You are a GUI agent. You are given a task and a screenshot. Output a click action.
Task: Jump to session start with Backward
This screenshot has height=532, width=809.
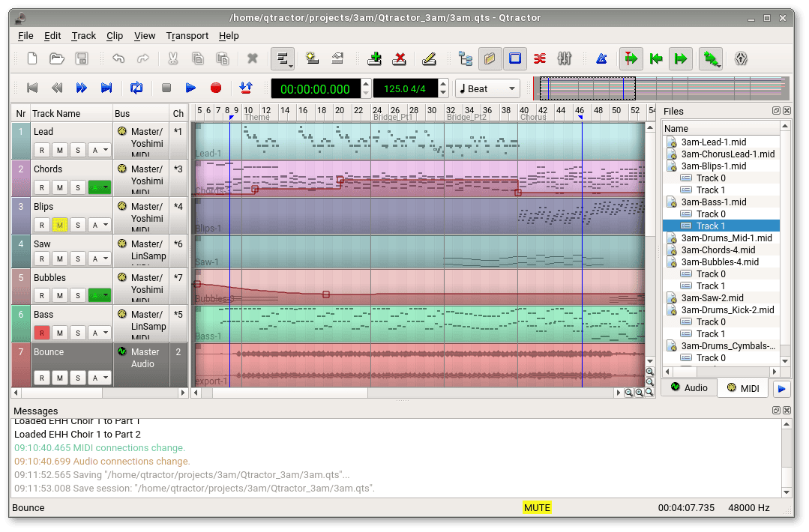32,88
